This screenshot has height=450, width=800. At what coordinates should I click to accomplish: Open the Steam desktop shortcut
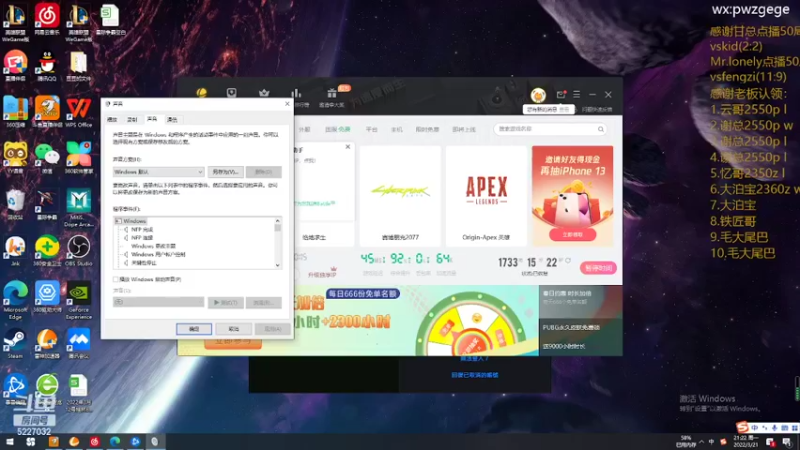coord(15,343)
